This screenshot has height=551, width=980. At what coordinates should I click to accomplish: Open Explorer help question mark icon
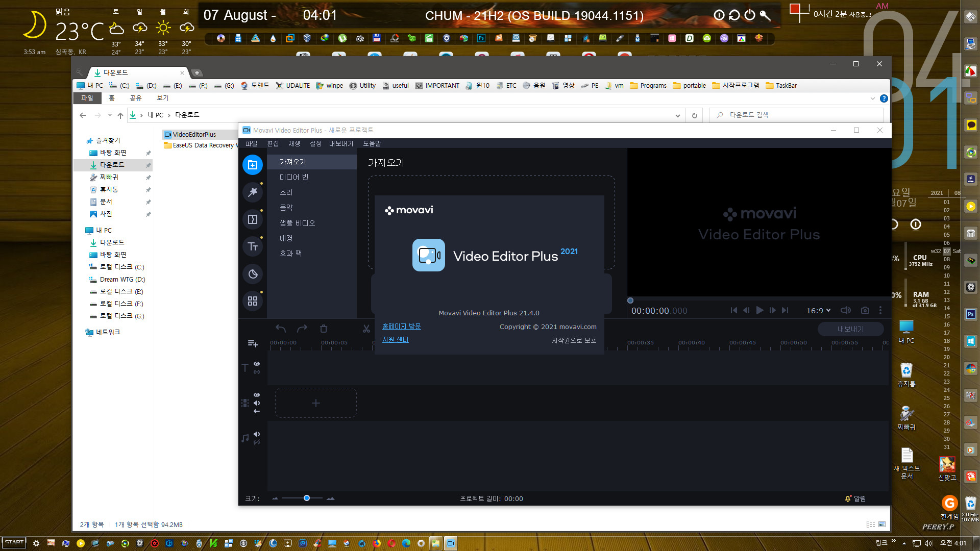tap(884, 98)
